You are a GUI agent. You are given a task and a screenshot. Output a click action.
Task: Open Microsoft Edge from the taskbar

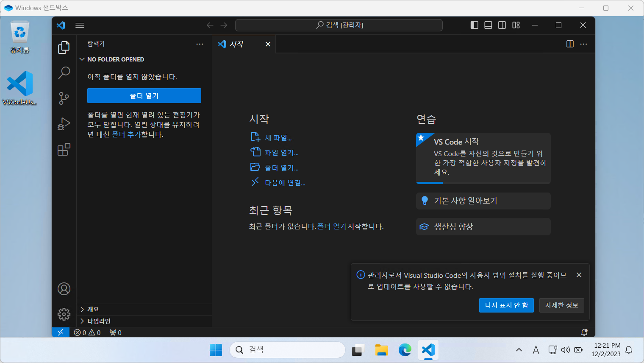point(405,350)
